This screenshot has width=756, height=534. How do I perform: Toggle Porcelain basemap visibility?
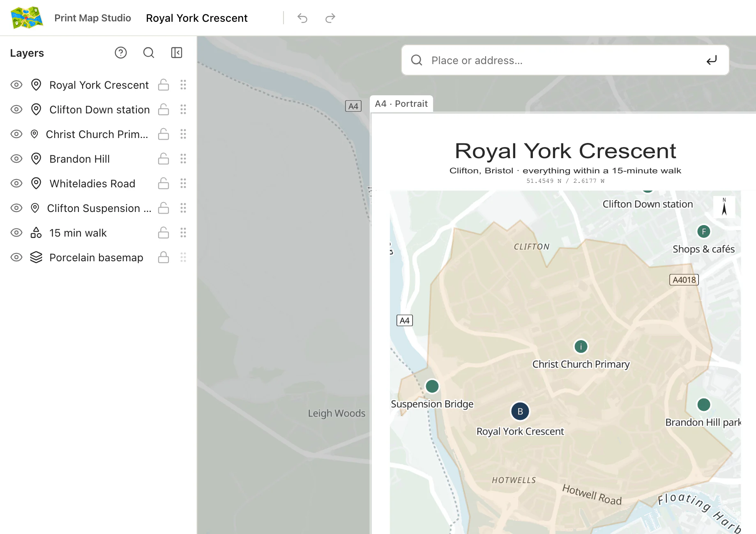(16, 258)
